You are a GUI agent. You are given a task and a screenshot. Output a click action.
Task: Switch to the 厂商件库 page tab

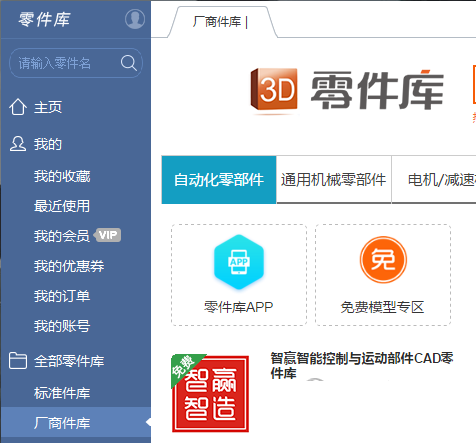tap(222, 22)
